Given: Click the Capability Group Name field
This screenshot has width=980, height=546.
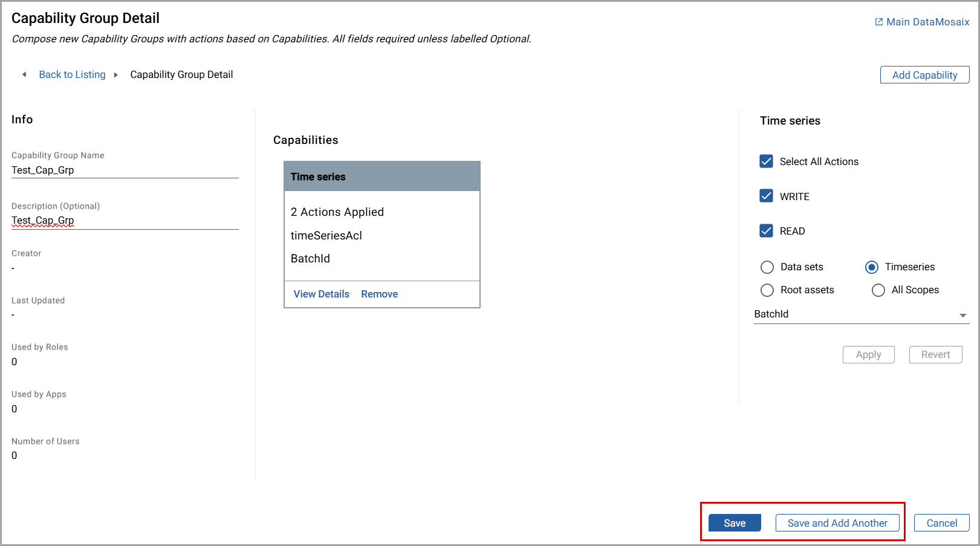Looking at the screenshot, I should point(125,170).
